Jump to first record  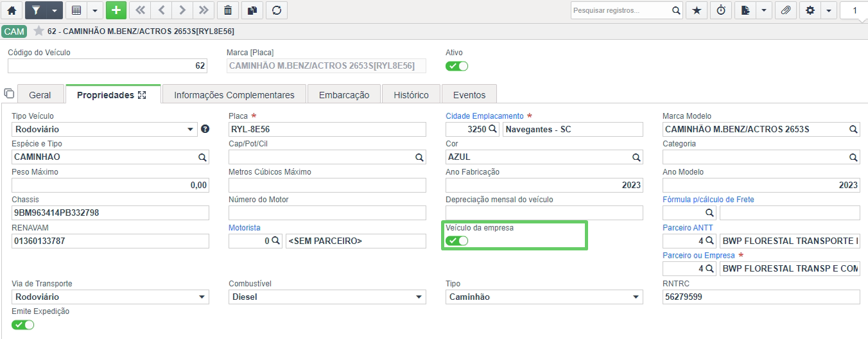pos(140,10)
